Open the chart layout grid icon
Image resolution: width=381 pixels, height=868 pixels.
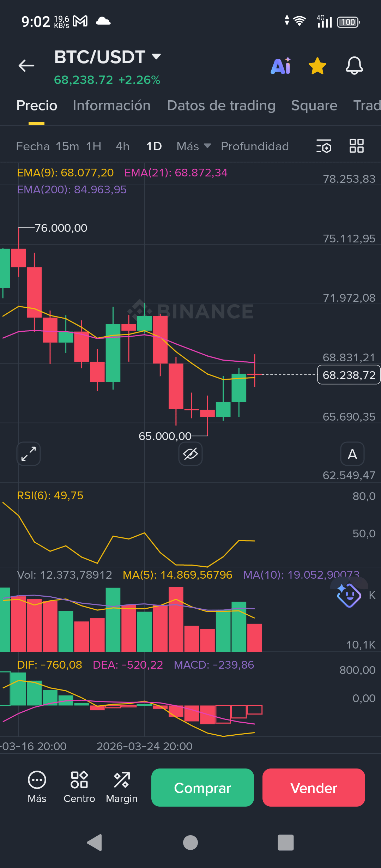tap(356, 146)
